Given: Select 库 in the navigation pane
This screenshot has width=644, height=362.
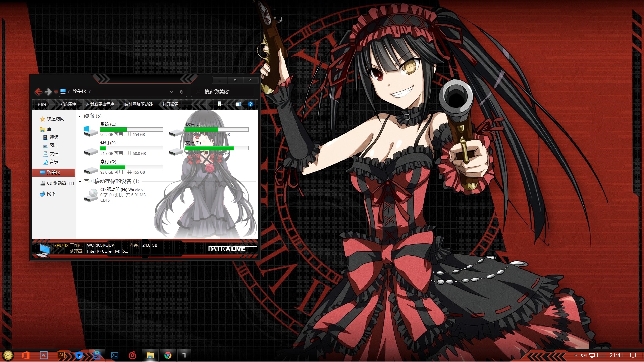Looking at the screenshot, I should (x=46, y=129).
